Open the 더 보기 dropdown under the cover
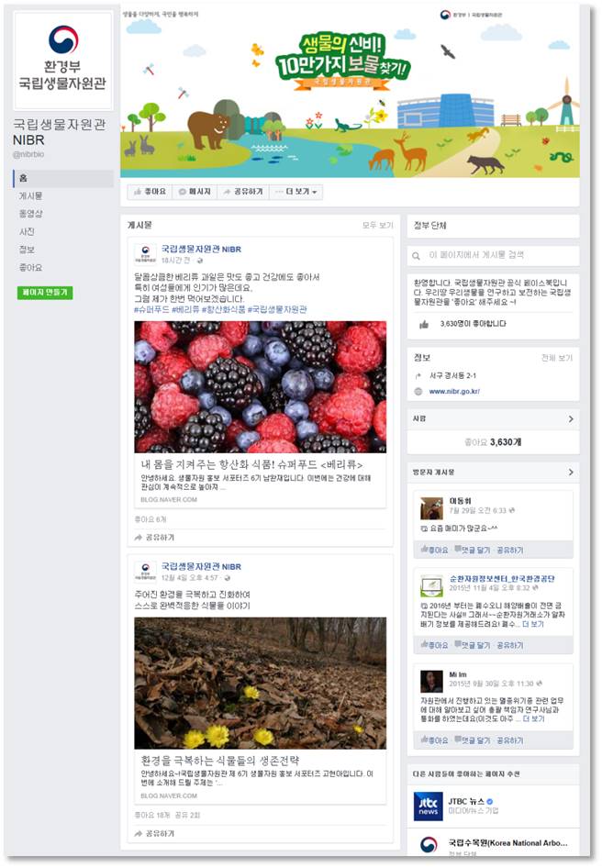Viewport: 602px width, 868px height. (x=296, y=192)
